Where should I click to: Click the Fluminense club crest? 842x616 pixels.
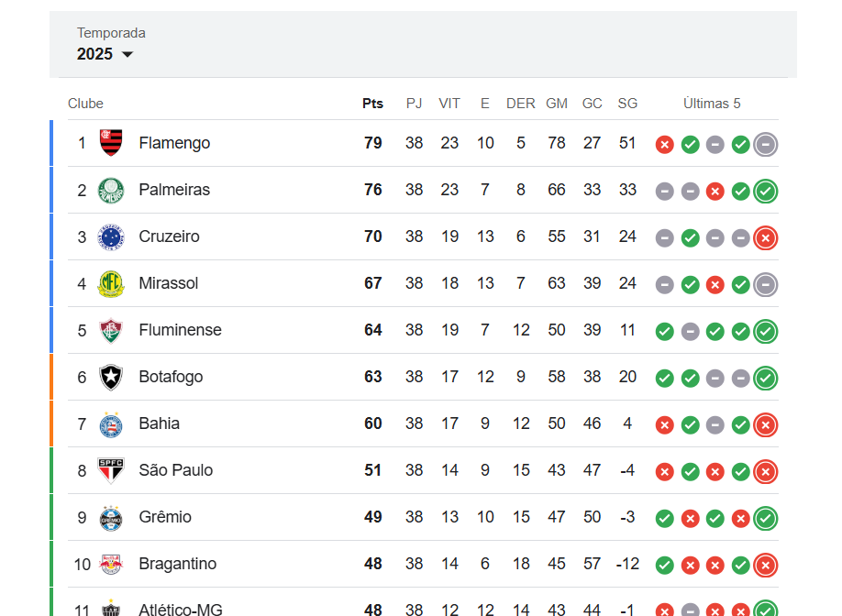[111, 330]
